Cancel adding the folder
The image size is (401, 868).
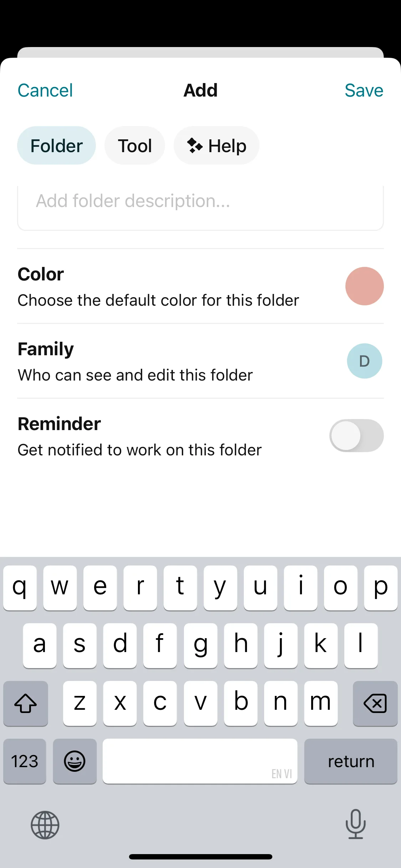(45, 91)
